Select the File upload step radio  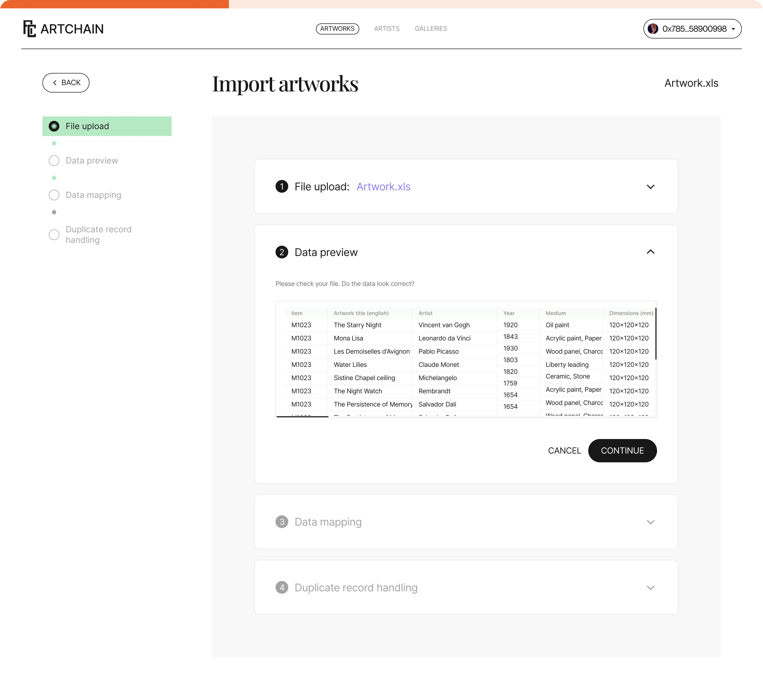click(x=54, y=126)
